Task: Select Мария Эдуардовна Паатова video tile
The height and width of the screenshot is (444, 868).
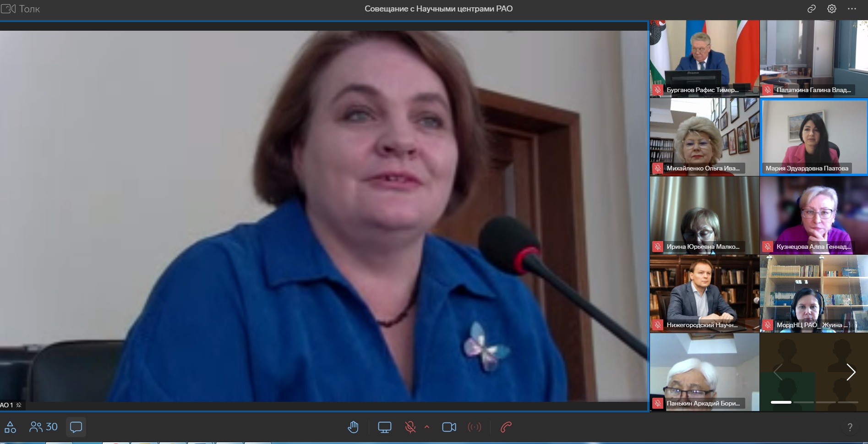Action: pos(813,137)
